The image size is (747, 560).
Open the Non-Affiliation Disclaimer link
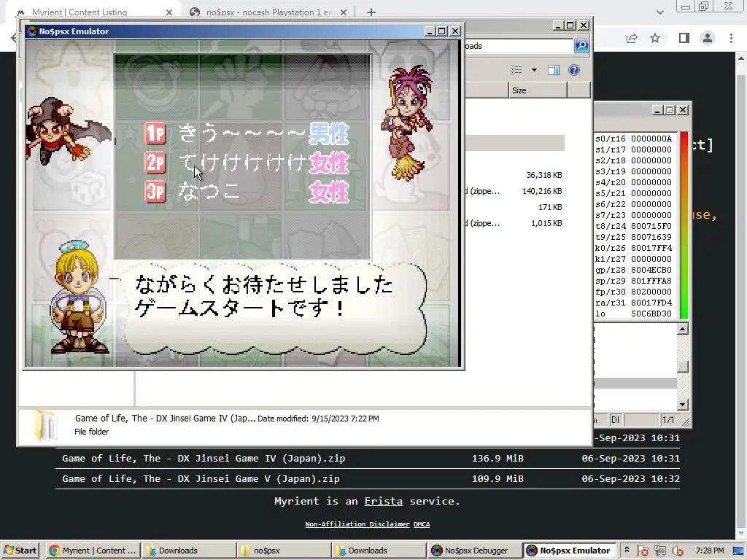(x=357, y=524)
